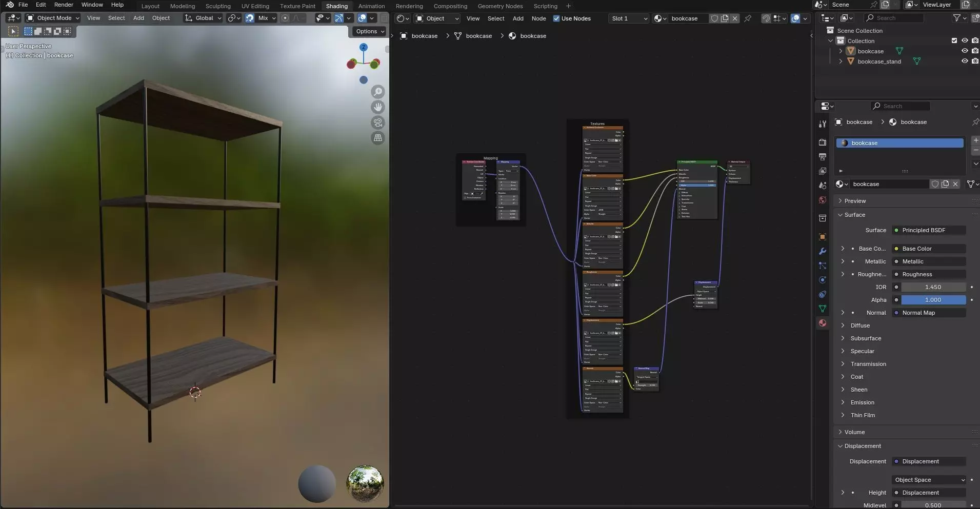The width and height of the screenshot is (980, 509).
Task: Toggle proportional editing button in viewport header
Action: click(285, 18)
